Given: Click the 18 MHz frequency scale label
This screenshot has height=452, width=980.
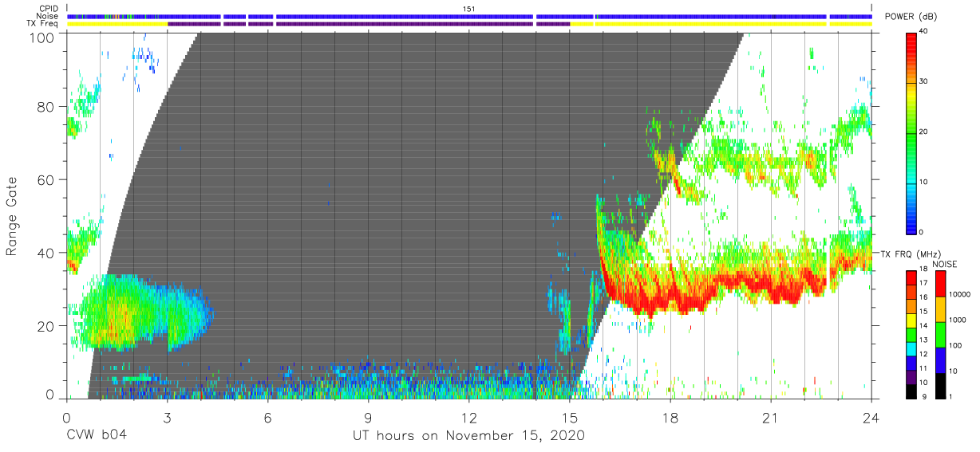Looking at the screenshot, I should tap(924, 270).
